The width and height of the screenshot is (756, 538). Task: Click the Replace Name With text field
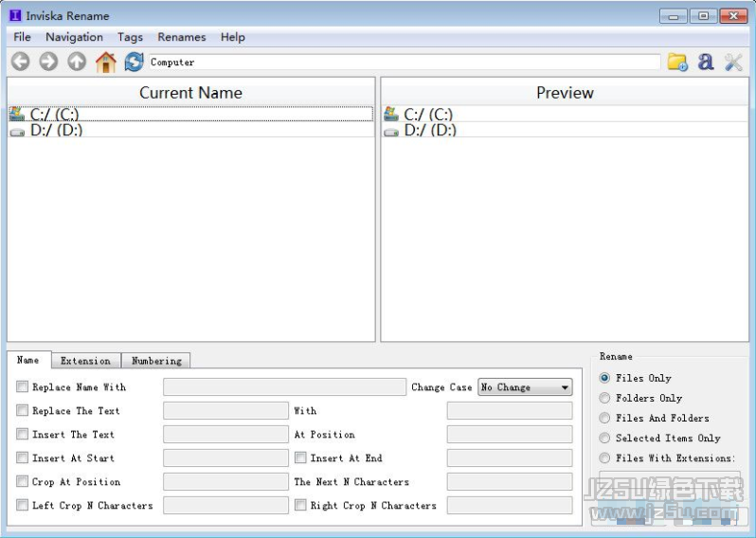pyautogui.click(x=284, y=387)
